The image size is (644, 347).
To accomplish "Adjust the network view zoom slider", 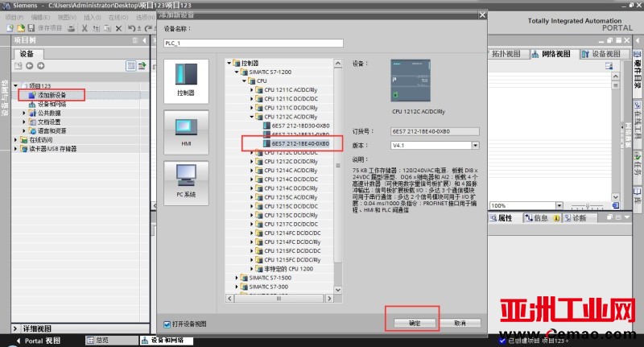I will point(588,206).
